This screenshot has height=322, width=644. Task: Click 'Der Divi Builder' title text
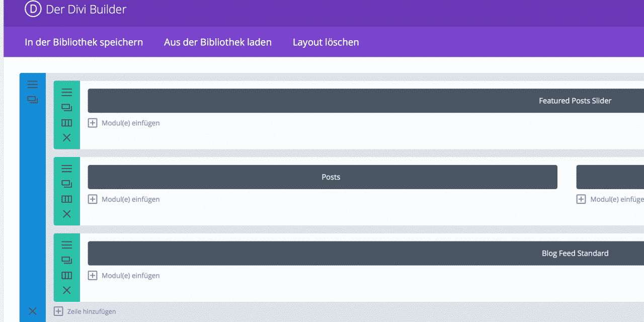tap(86, 9)
